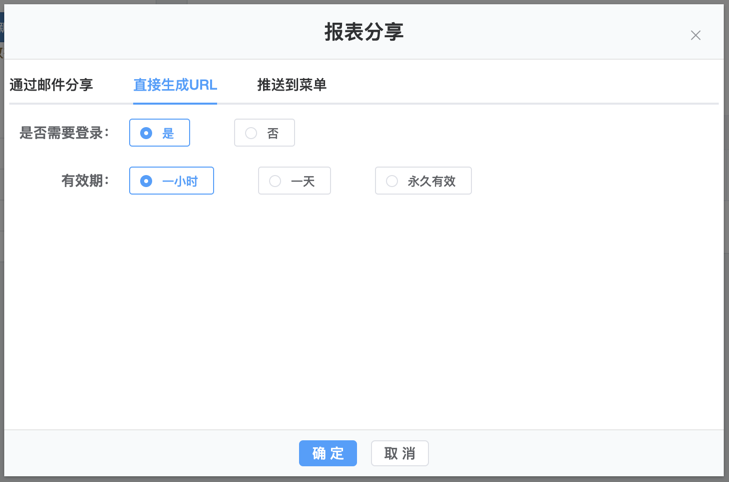This screenshot has height=482, width=729.
Task: Switch to the 通过邮件分享 tab
Action: (x=51, y=85)
